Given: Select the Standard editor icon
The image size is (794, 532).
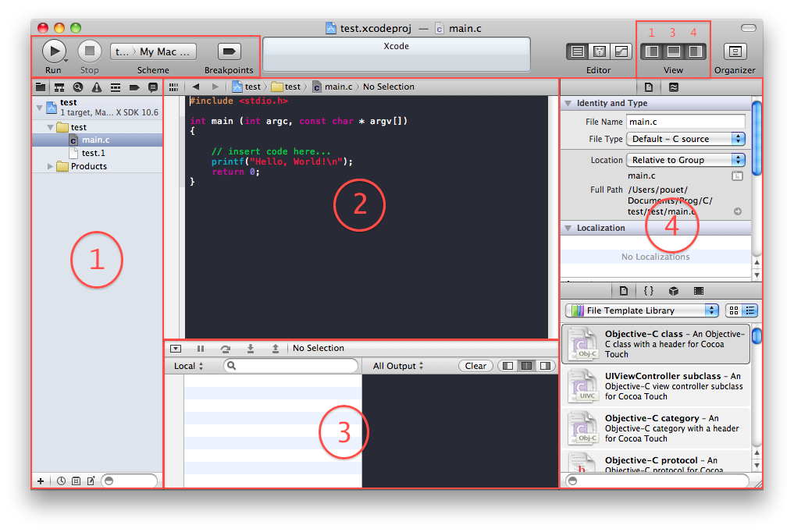Looking at the screenshot, I should click(x=578, y=51).
